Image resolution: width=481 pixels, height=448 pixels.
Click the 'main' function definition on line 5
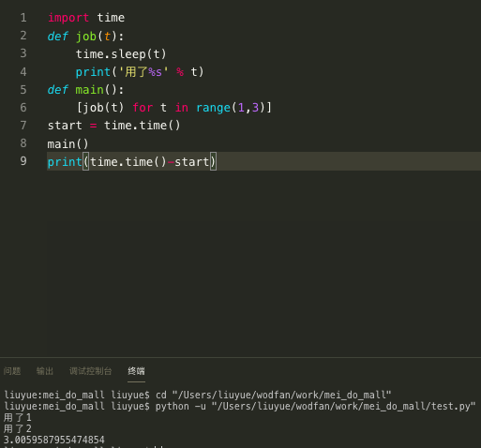[89, 90]
